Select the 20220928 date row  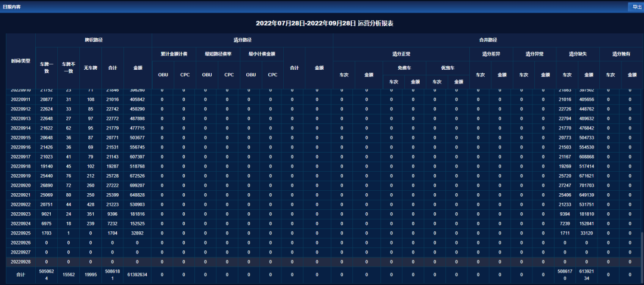pyautogui.click(x=20, y=262)
